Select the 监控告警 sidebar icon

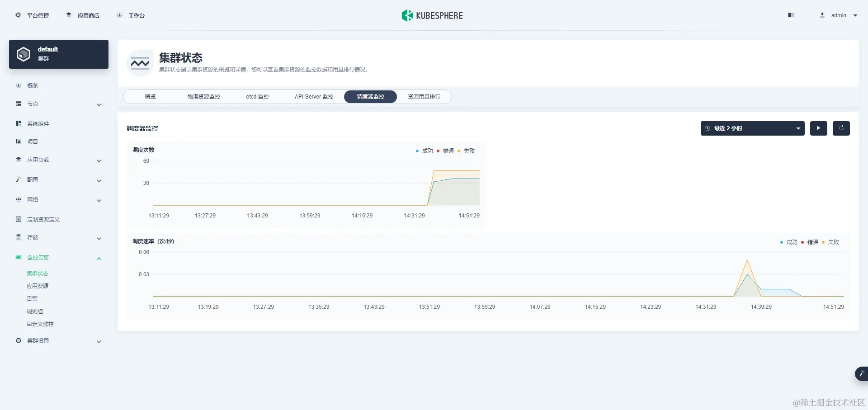pyautogui.click(x=18, y=257)
